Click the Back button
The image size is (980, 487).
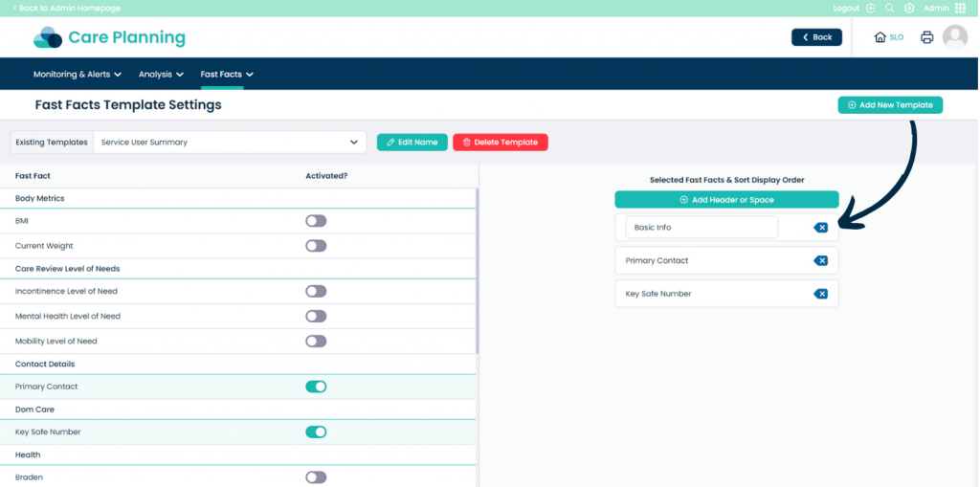click(817, 37)
